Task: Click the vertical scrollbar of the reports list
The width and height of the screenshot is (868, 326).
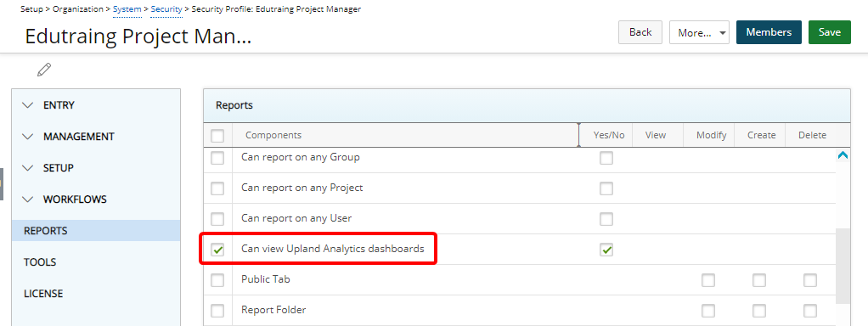Action: pyautogui.click(x=843, y=266)
